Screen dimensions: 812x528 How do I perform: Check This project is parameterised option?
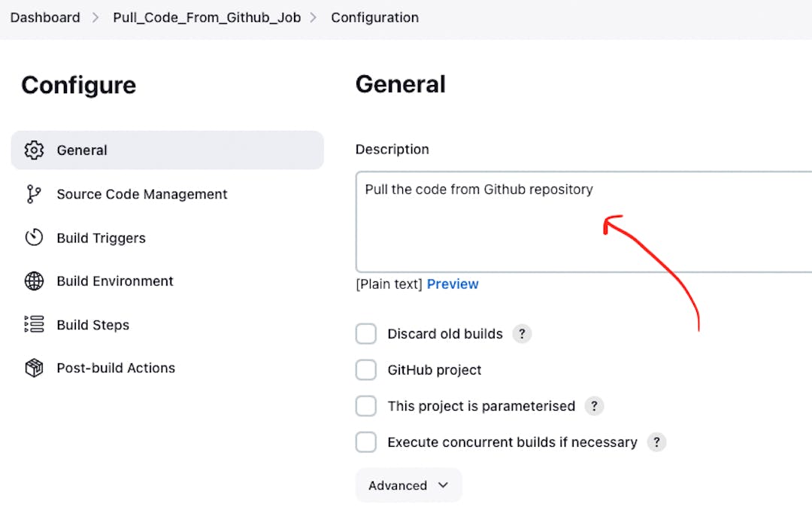[x=366, y=406]
